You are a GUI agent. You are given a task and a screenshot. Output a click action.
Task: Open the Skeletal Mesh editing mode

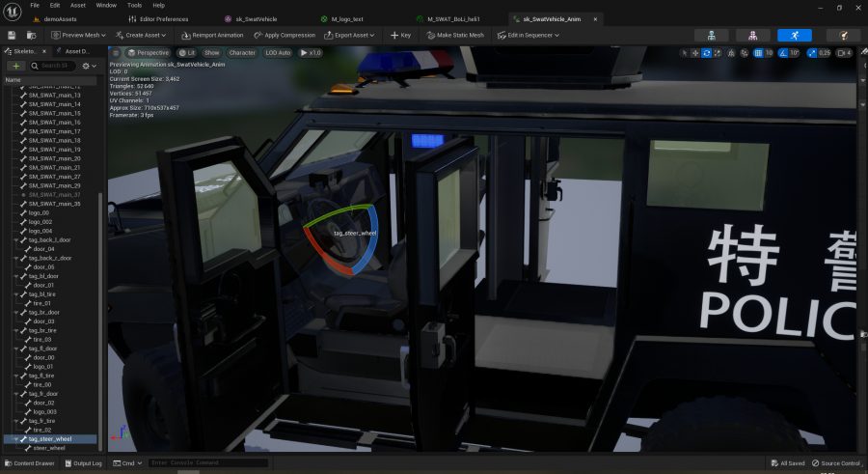point(753,36)
